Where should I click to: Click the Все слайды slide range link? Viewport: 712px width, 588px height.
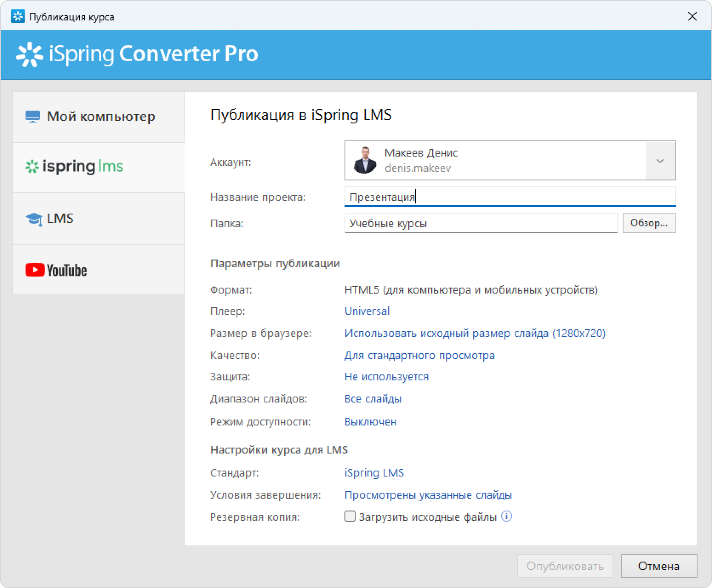click(x=373, y=399)
